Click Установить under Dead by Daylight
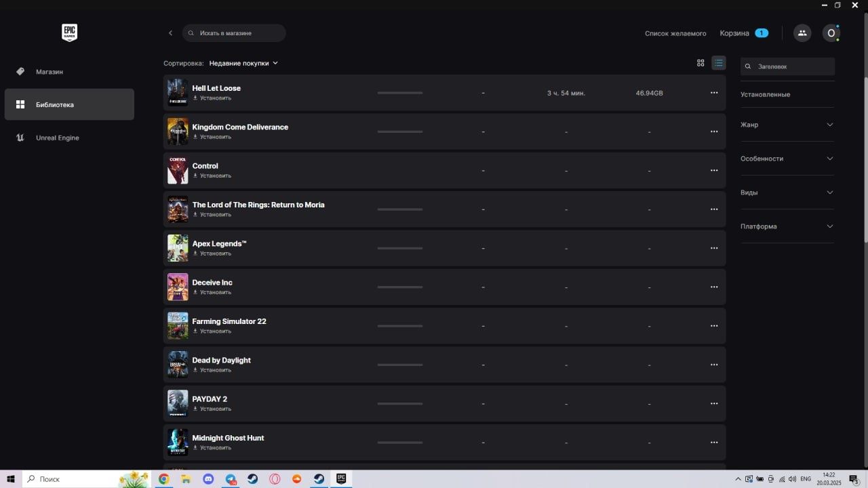 tap(212, 370)
